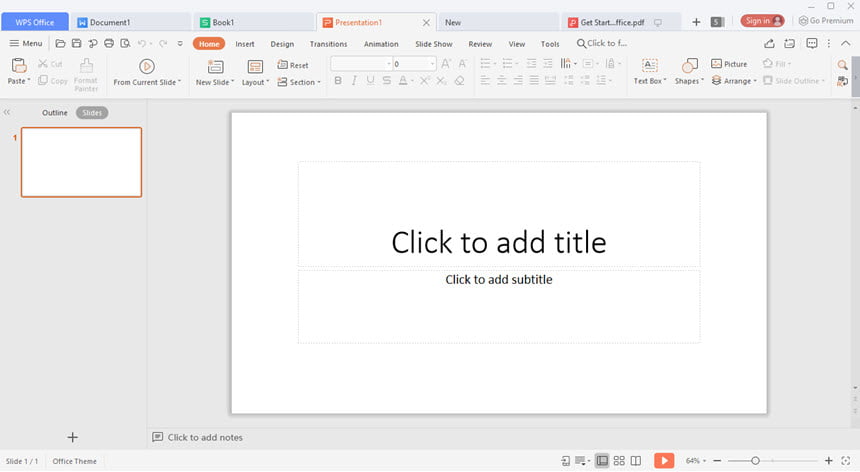Open the Slide Show ribbon tab
The image size is (860, 472).
click(x=434, y=44)
